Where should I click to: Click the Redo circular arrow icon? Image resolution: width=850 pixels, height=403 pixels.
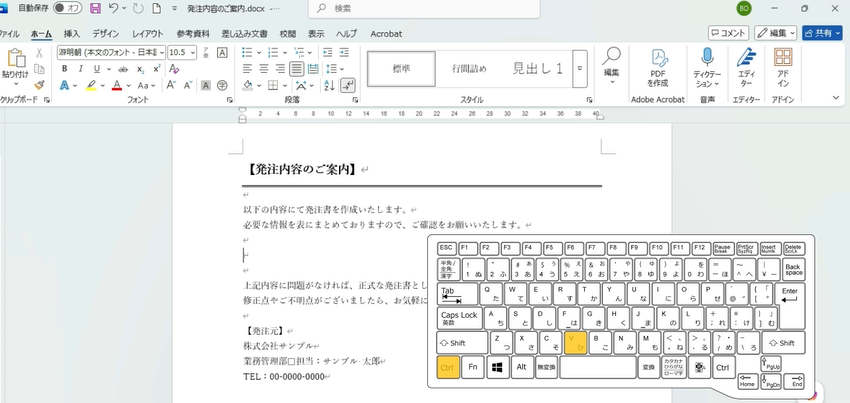pyautogui.click(x=138, y=8)
